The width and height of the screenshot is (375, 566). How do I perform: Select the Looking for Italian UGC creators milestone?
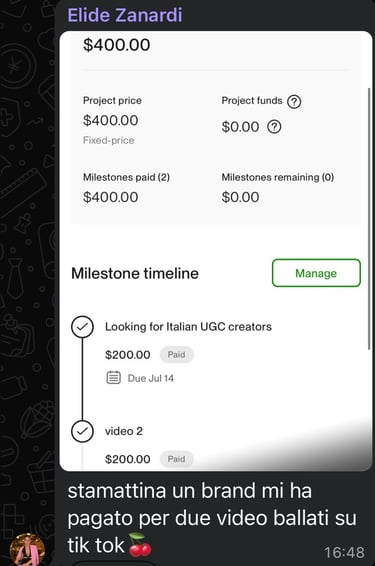(x=188, y=327)
